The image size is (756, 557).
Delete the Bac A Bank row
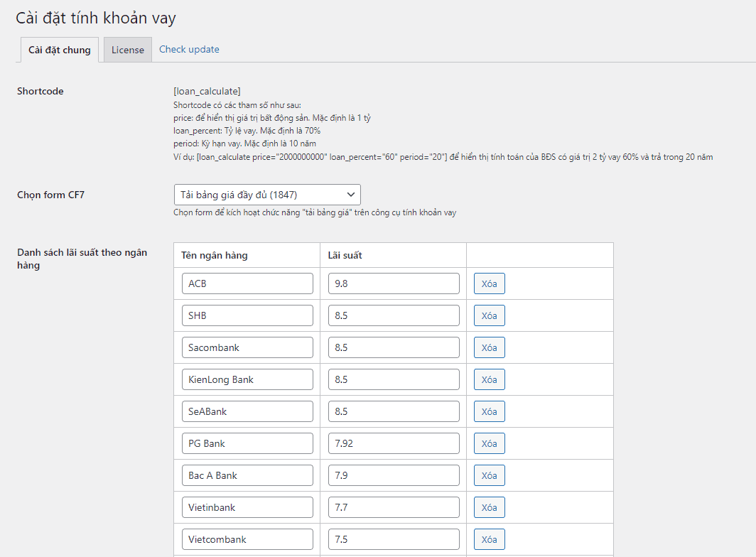coord(489,475)
